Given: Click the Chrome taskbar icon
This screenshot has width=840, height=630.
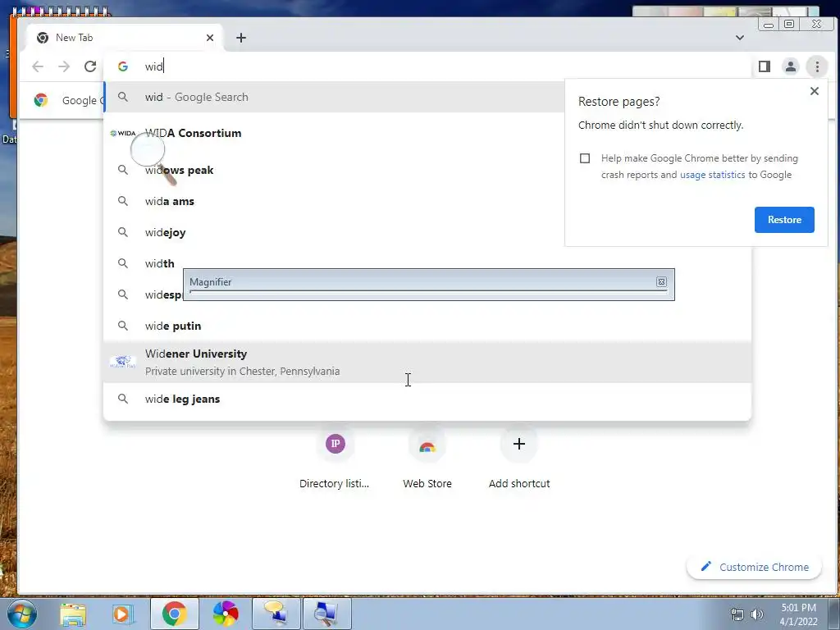Looking at the screenshot, I should 174,614.
